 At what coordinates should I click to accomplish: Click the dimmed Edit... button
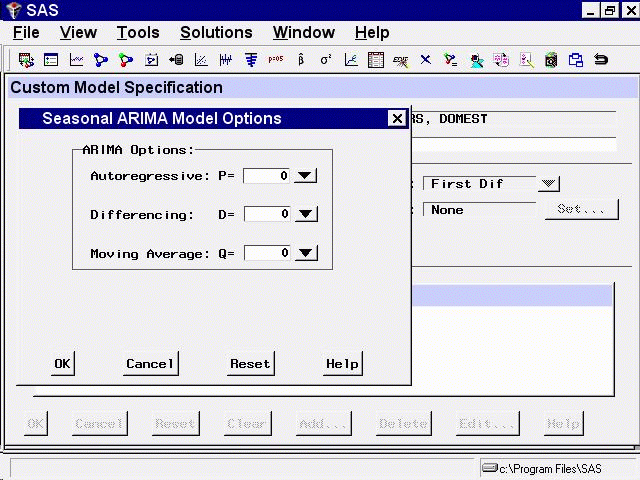tap(487, 424)
